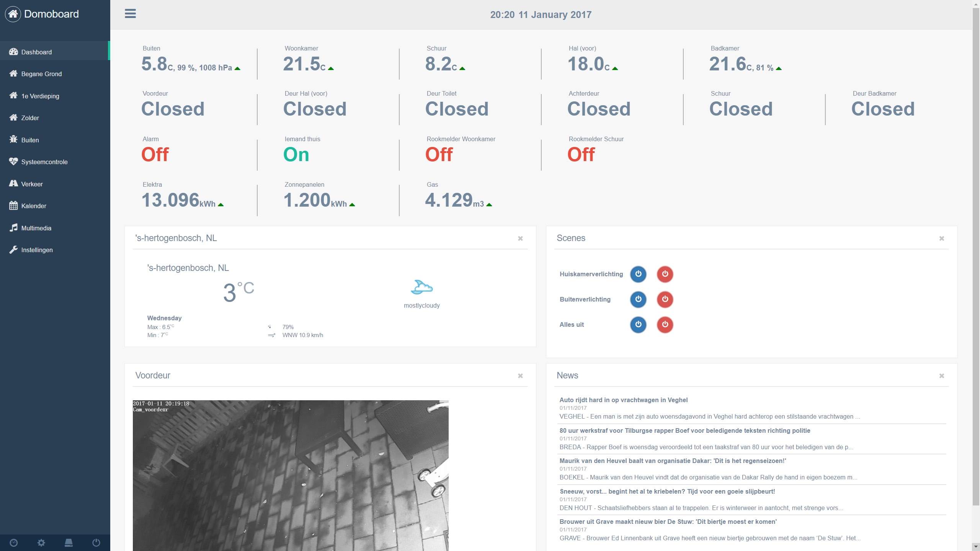Open Multimedia in the sidebar
The width and height of the screenshot is (980, 551).
click(x=55, y=228)
